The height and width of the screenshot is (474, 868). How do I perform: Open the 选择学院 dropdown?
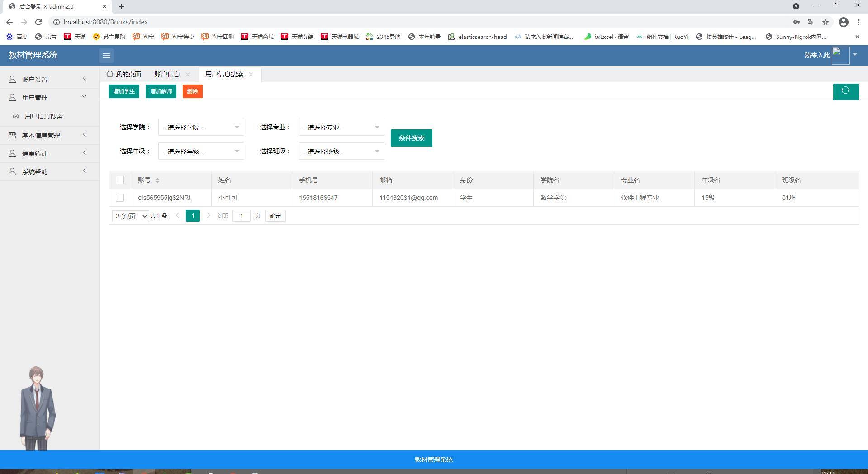point(201,128)
